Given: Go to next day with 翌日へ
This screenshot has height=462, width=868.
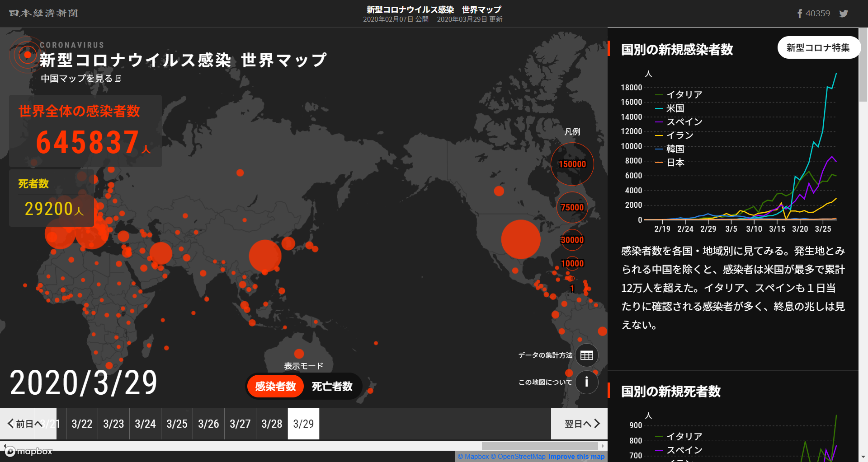Looking at the screenshot, I should pyautogui.click(x=581, y=424).
